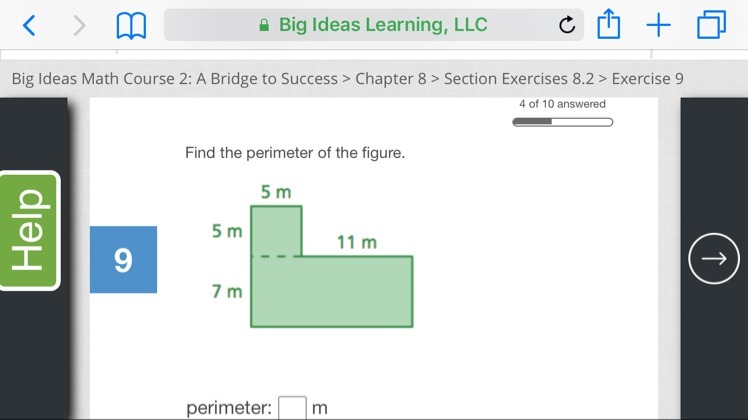Tap the Safari back arrow
Screen dimensions: 748x420
(29, 25)
